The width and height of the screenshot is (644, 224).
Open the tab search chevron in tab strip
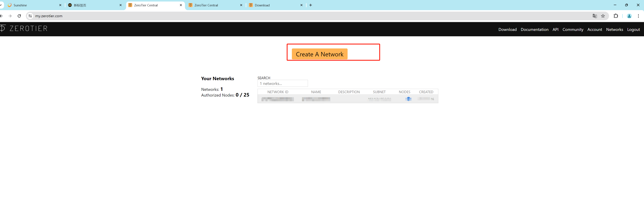coord(1,5)
